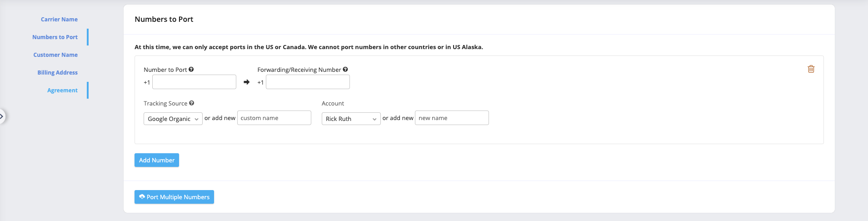Click the orange trash delete icon
The width and height of the screenshot is (868, 221).
coord(811,69)
